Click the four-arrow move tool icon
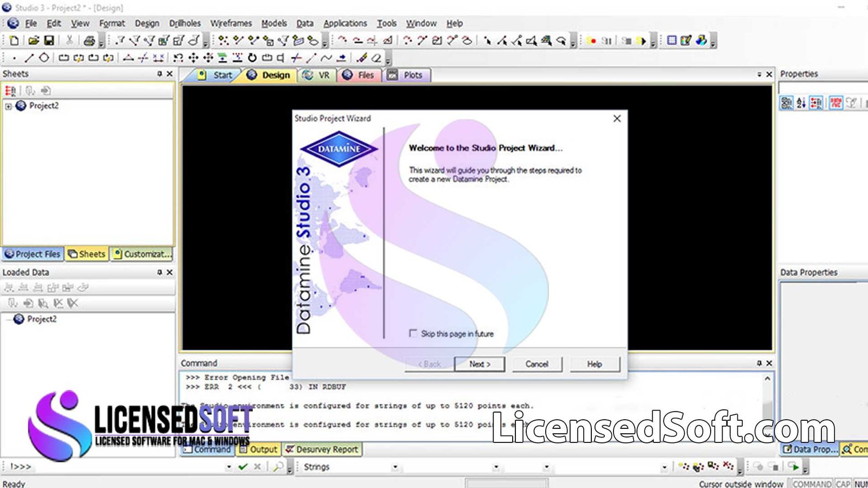868x488 pixels. pos(193,57)
